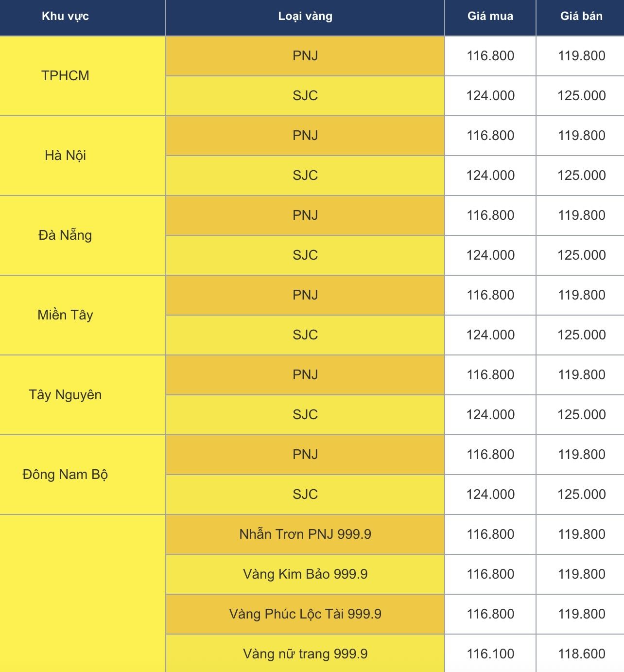
Task: Click PNJ gold type under TPHCM
Action: 305,56
